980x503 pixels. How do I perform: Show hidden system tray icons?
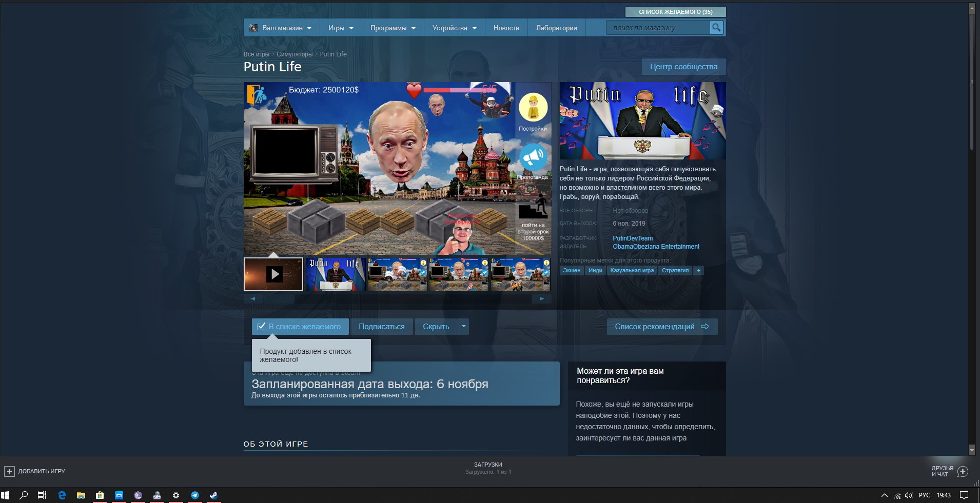pos(884,495)
